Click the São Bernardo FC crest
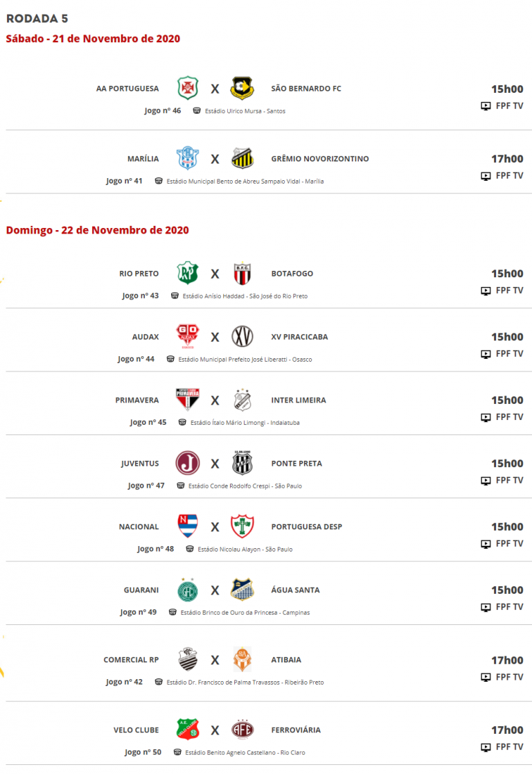The image size is (532, 774). [242, 89]
